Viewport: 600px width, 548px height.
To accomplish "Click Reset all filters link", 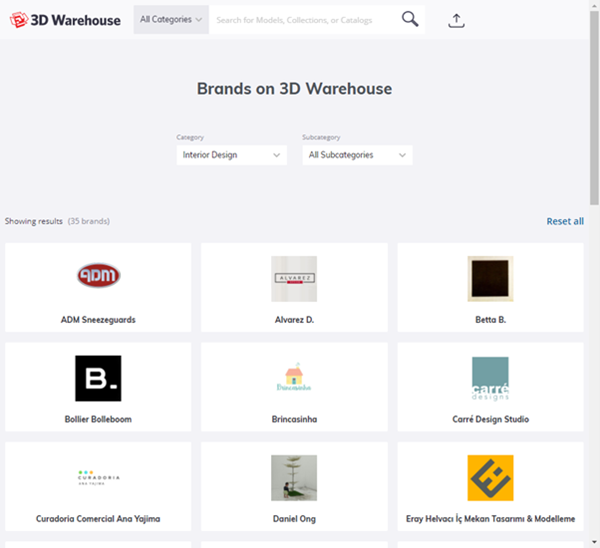I will pyautogui.click(x=565, y=221).
